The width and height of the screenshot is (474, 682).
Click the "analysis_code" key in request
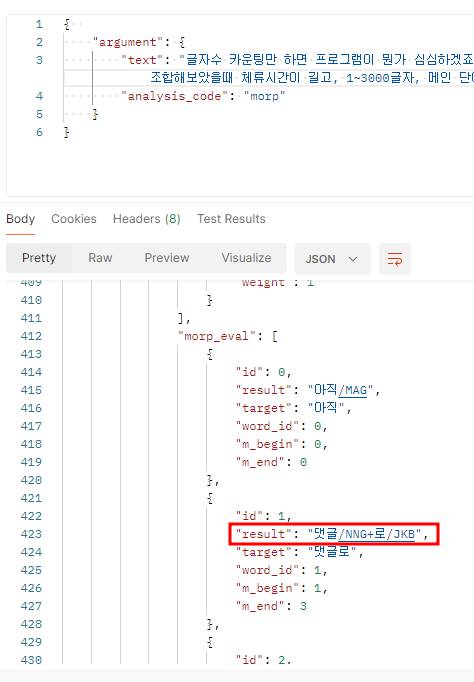point(174,96)
